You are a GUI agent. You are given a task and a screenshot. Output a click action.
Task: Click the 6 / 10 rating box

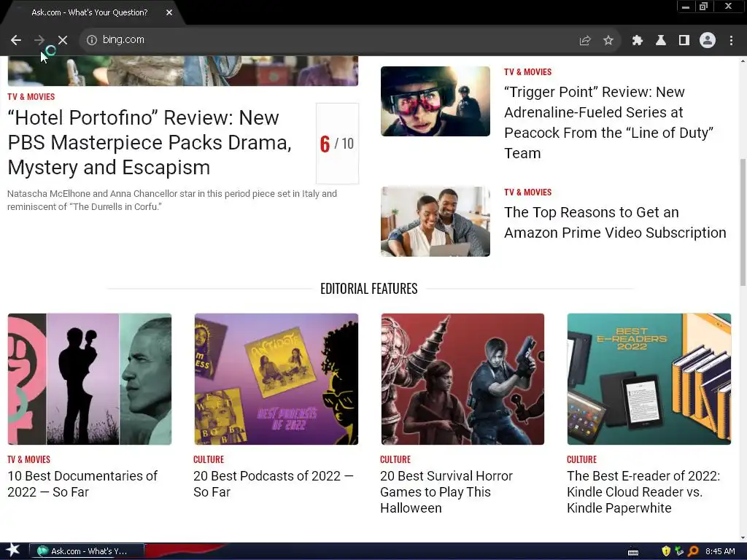[x=337, y=144]
